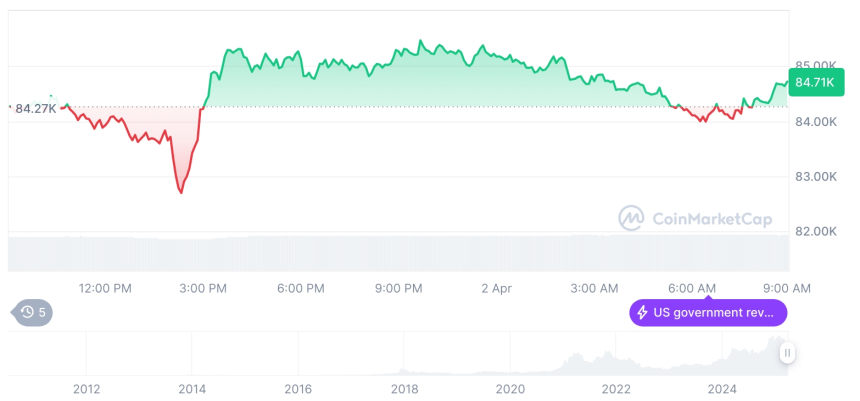Click the 3:00 PM time axis label
The height and width of the screenshot is (401, 860).
(203, 288)
